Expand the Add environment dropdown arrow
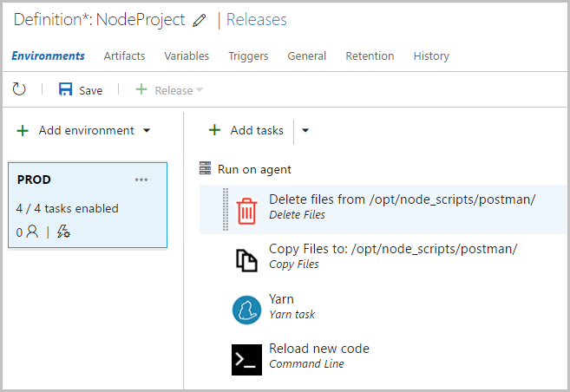Viewport: 570px width, 392px height. [147, 131]
